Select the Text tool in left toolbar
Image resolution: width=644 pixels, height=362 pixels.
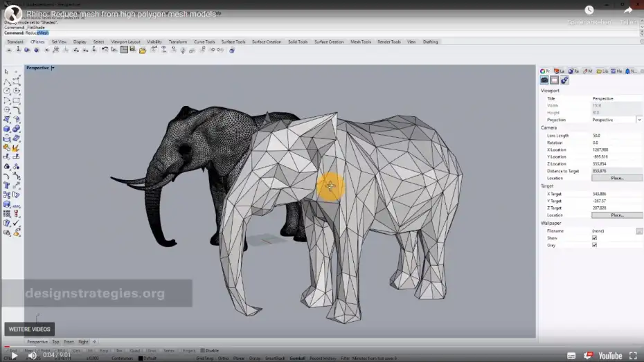pos(7,185)
